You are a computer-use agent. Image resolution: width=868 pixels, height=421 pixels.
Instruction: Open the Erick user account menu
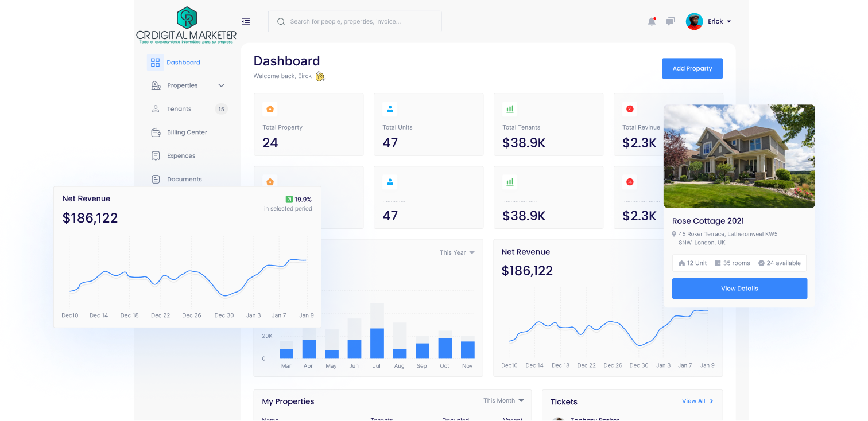708,21
